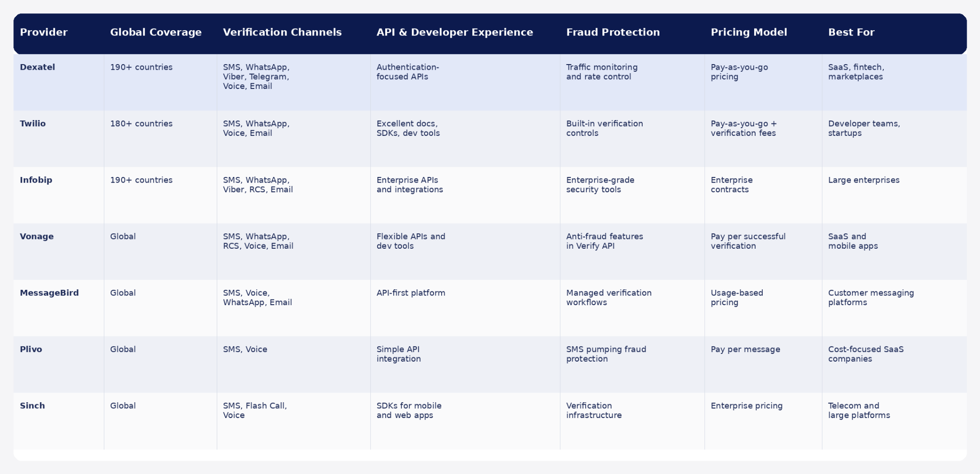Click the Verification Channels header
The width and height of the screenshot is (980, 474).
coord(282,32)
